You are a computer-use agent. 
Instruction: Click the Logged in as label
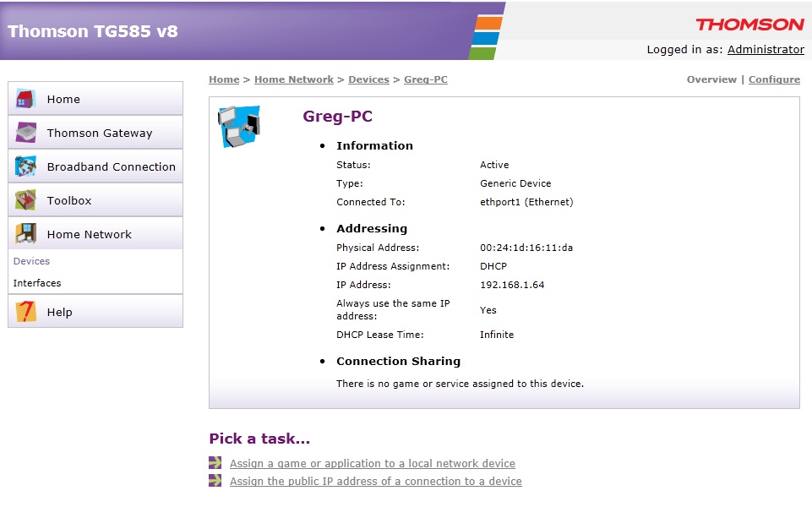(x=684, y=49)
